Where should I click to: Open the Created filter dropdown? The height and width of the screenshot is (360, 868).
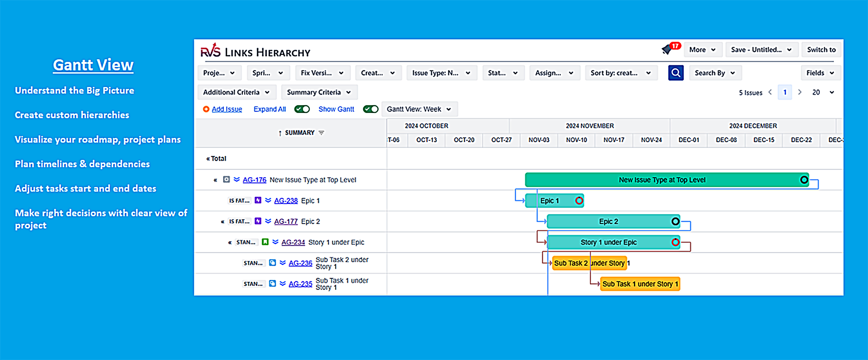378,73
